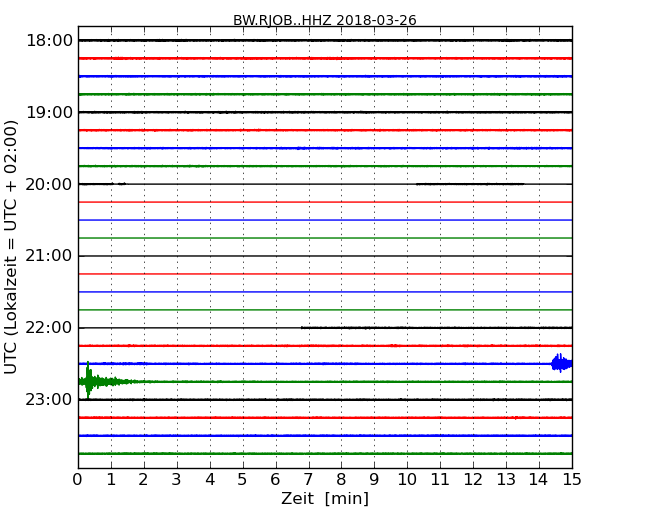Click the x-axis tick label 1

click(x=111, y=480)
